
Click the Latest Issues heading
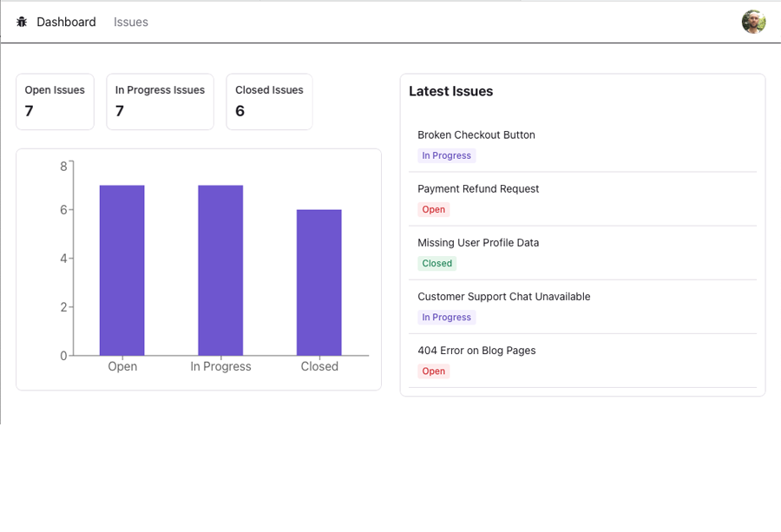(451, 91)
